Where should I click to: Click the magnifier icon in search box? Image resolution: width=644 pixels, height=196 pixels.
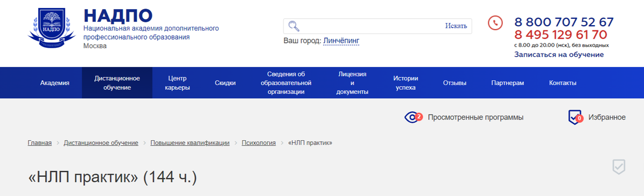(294, 26)
